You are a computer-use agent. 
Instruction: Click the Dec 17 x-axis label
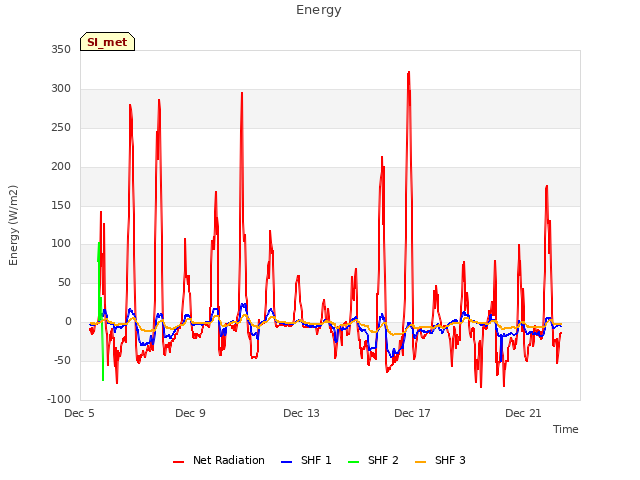[x=413, y=413]
